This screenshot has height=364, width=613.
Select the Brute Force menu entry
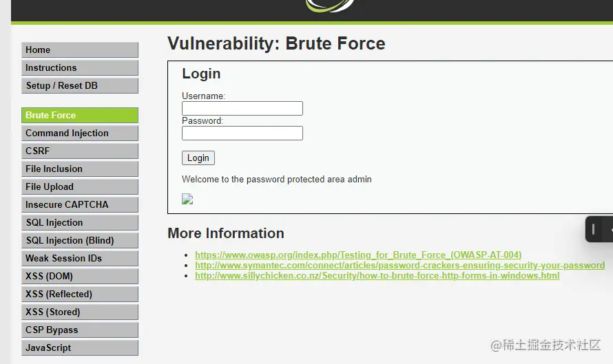pyautogui.click(x=79, y=116)
